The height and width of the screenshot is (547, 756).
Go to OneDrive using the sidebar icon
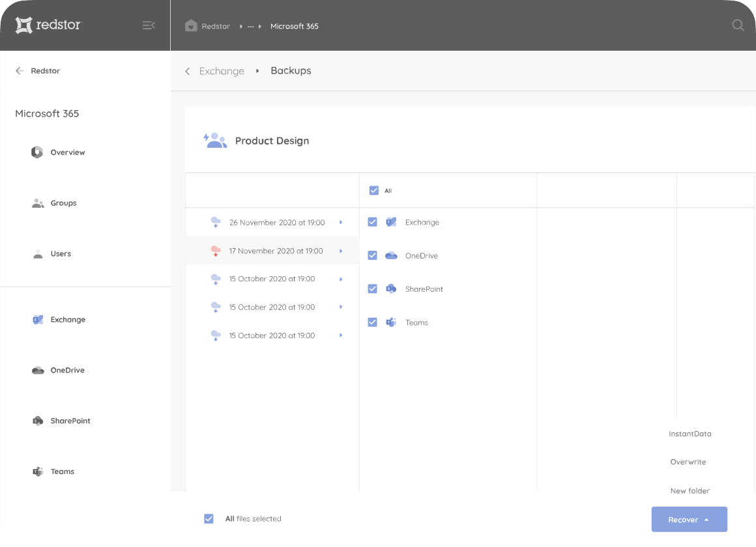38,370
